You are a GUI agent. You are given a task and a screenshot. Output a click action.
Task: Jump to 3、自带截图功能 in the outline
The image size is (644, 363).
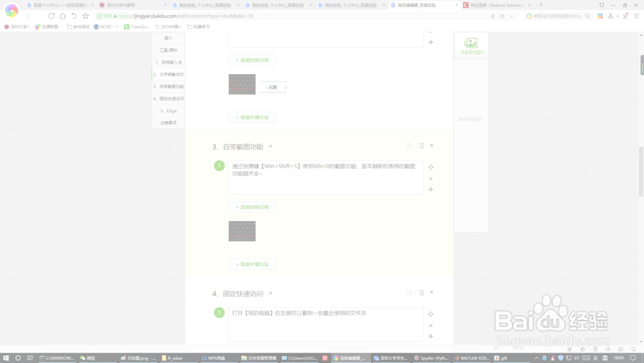[x=168, y=86]
